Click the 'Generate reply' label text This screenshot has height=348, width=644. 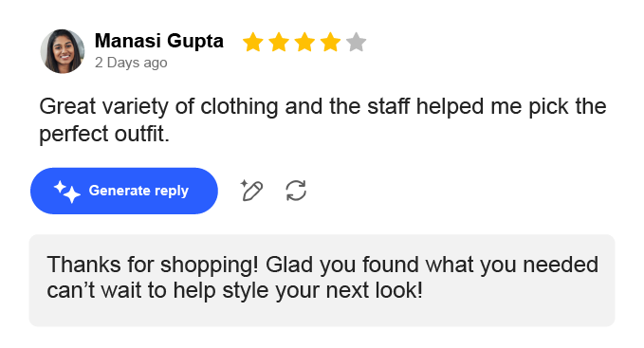(138, 191)
